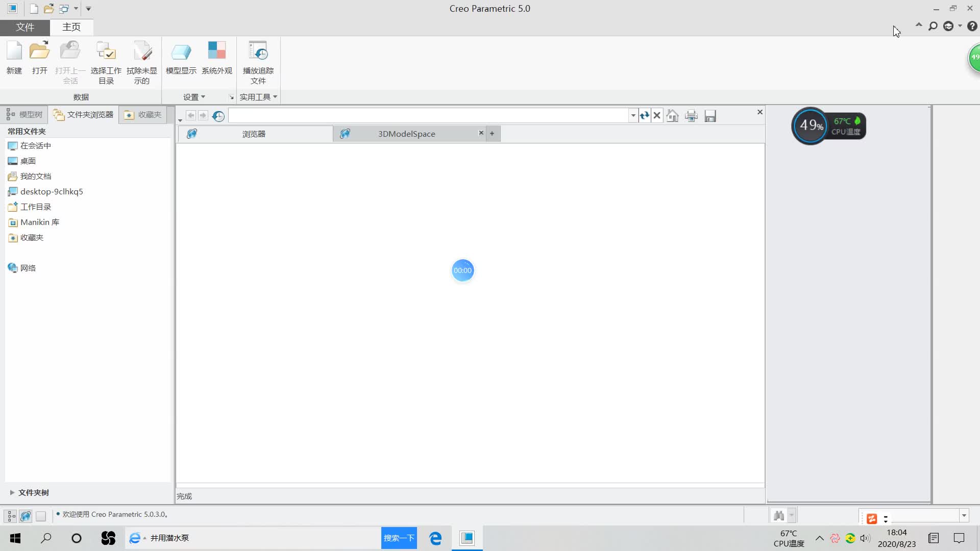Click the browser Save icon
Viewport: 980px width, 551px height.
pos(710,116)
